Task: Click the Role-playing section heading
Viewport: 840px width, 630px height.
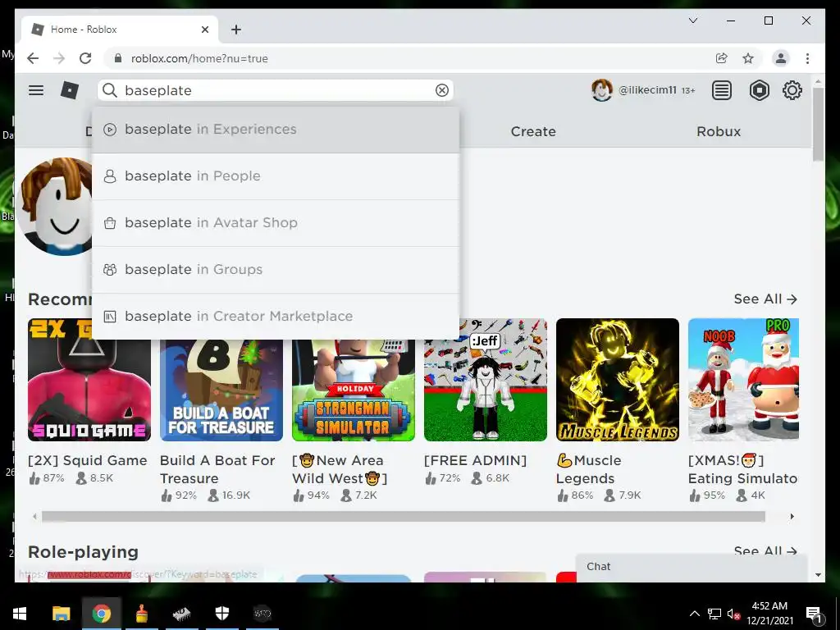Action: point(83,552)
